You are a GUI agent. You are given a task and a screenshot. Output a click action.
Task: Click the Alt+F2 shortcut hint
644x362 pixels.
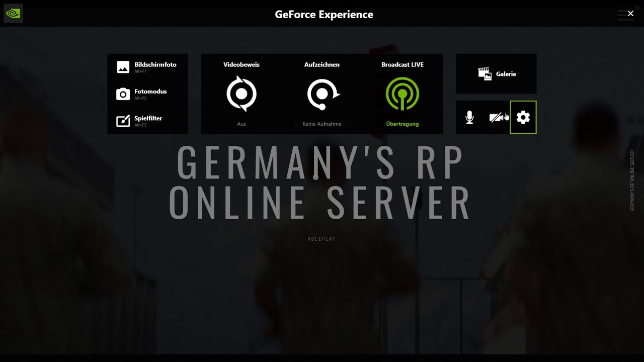pos(140,98)
